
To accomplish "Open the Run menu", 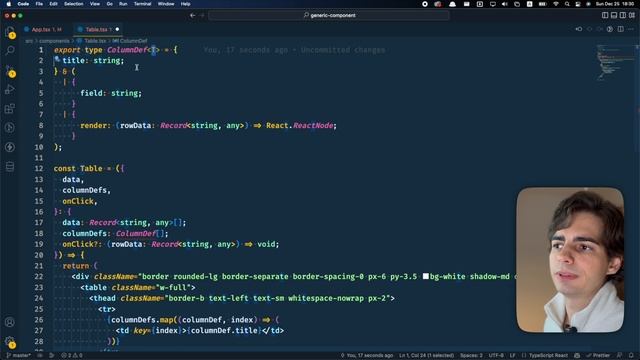I will tap(123, 4).
